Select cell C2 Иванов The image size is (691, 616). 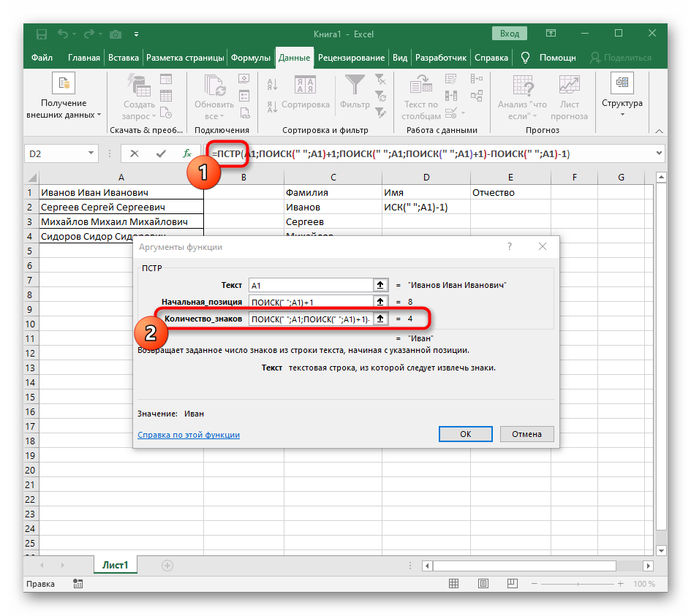(x=333, y=207)
